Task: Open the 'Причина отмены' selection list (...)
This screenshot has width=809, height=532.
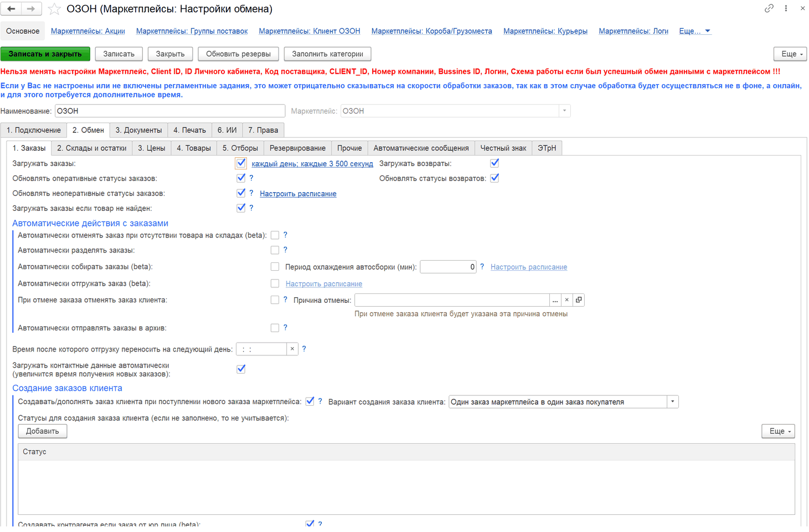Action: pyautogui.click(x=555, y=300)
